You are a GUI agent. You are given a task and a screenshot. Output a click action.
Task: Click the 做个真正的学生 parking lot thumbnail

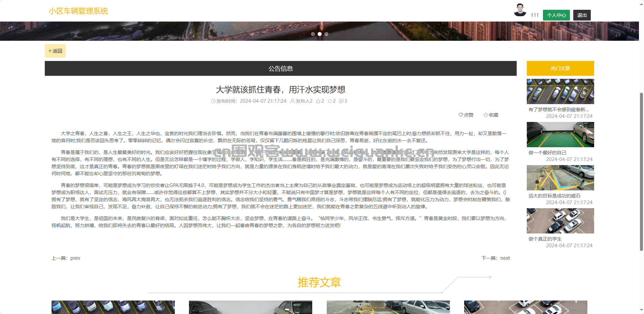[560, 221]
